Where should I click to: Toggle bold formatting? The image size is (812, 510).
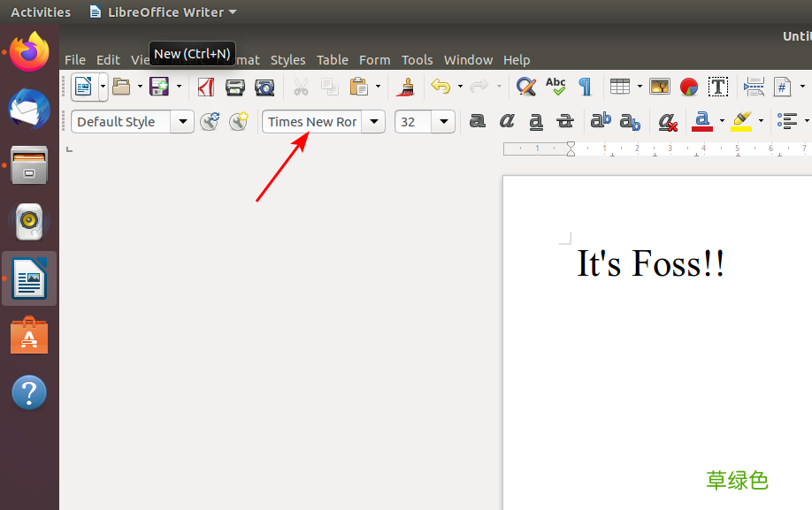[x=478, y=121]
